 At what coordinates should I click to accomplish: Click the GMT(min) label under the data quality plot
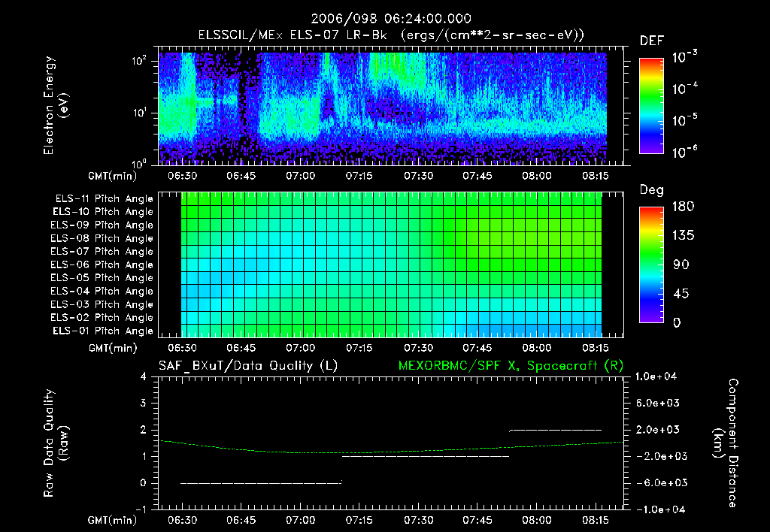113,520
